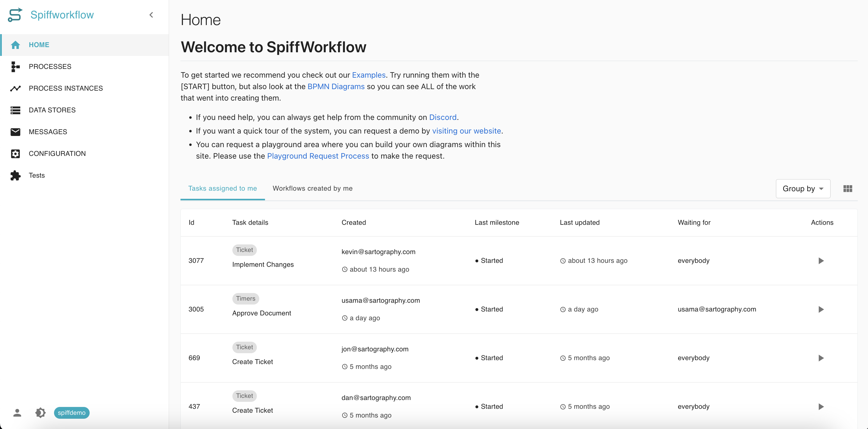The width and height of the screenshot is (868, 429).
Task: Click the Ticket tag for Implement Changes
Action: (244, 250)
